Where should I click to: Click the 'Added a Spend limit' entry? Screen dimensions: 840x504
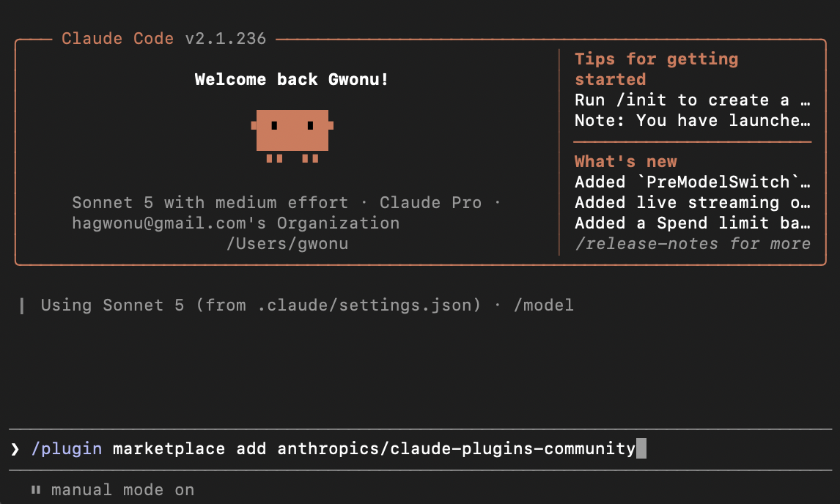tap(692, 223)
